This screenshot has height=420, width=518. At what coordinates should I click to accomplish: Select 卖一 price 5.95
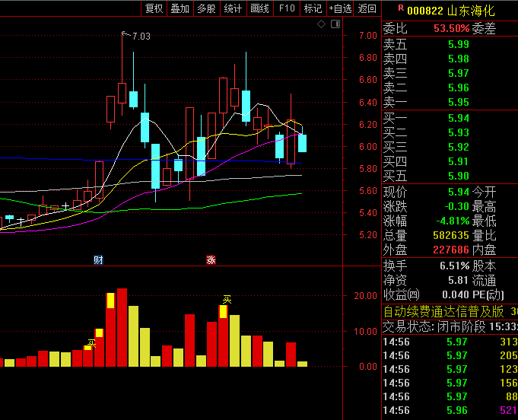(459, 102)
